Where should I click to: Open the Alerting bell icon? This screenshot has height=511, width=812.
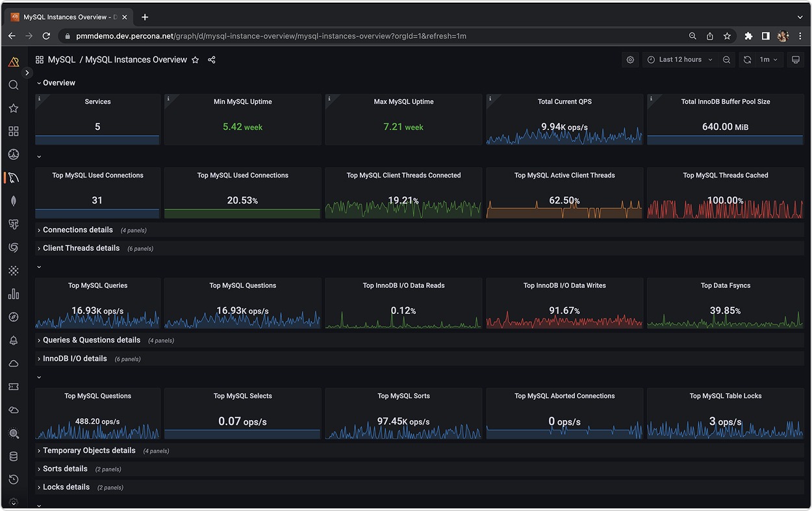click(x=13, y=341)
